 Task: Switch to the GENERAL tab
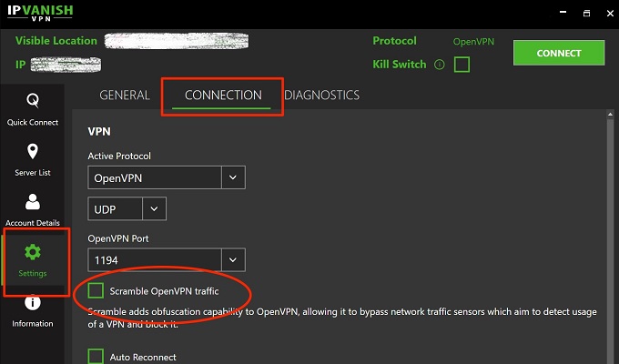coord(125,96)
